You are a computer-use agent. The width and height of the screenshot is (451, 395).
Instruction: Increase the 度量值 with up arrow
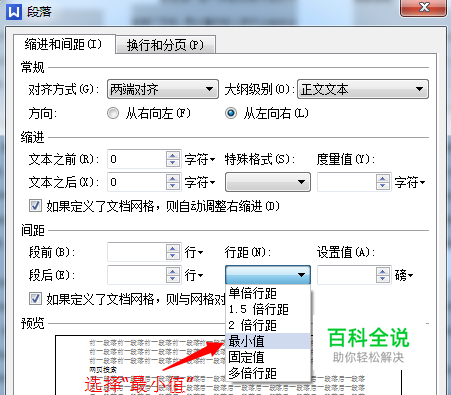tap(383, 178)
